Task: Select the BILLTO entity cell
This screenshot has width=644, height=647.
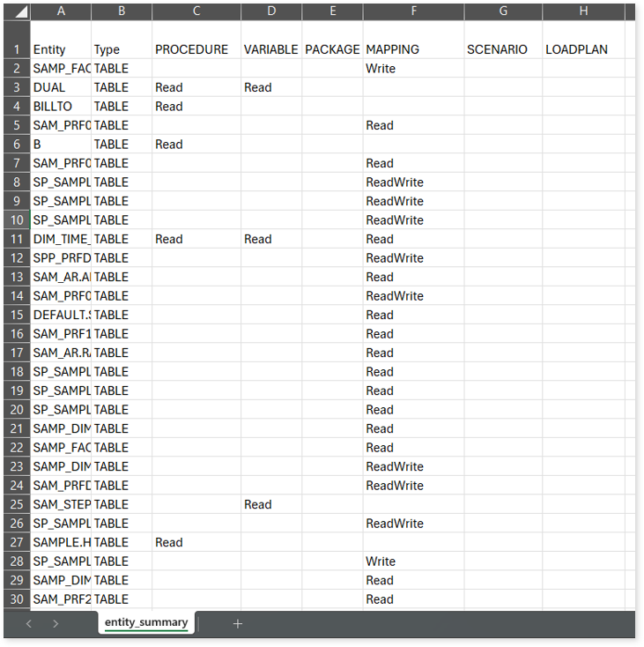Action: tap(61, 106)
